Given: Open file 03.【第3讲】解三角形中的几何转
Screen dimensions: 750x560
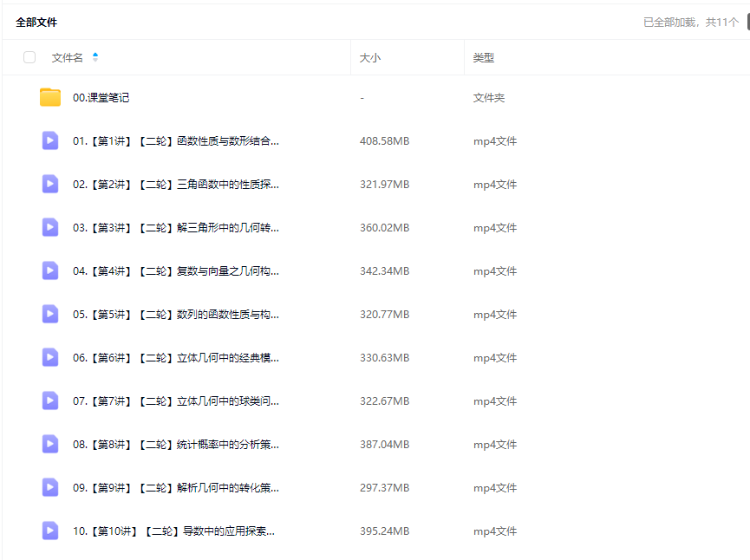Looking at the screenshot, I should tap(175, 228).
